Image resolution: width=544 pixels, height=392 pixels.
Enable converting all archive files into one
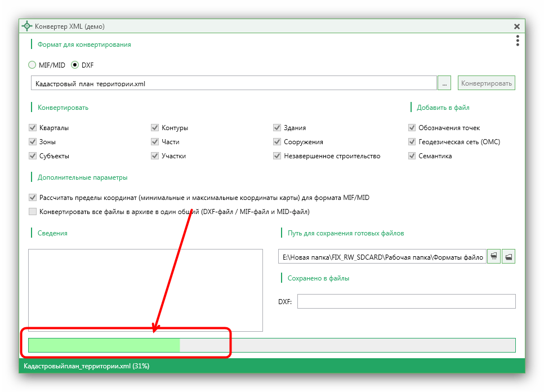click(33, 212)
